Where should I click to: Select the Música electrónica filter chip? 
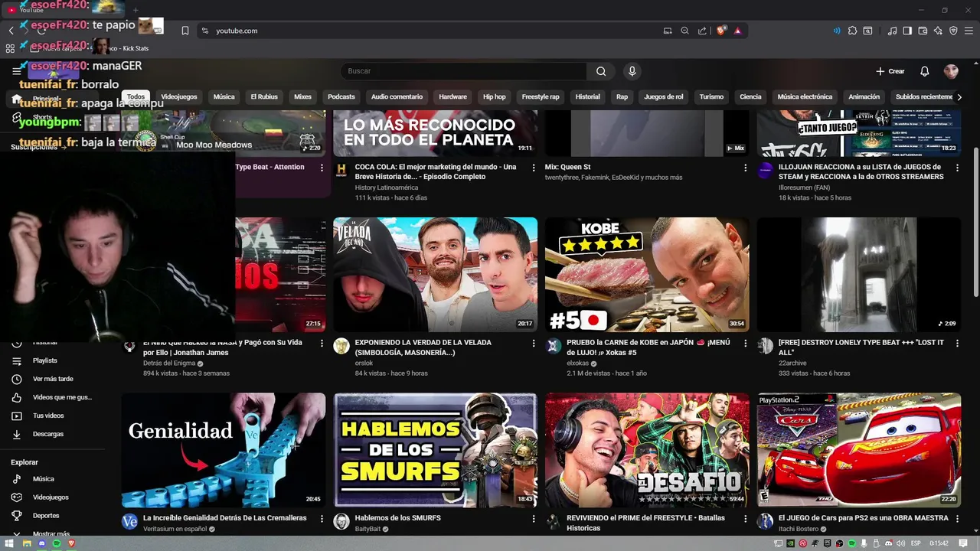[x=805, y=97]
